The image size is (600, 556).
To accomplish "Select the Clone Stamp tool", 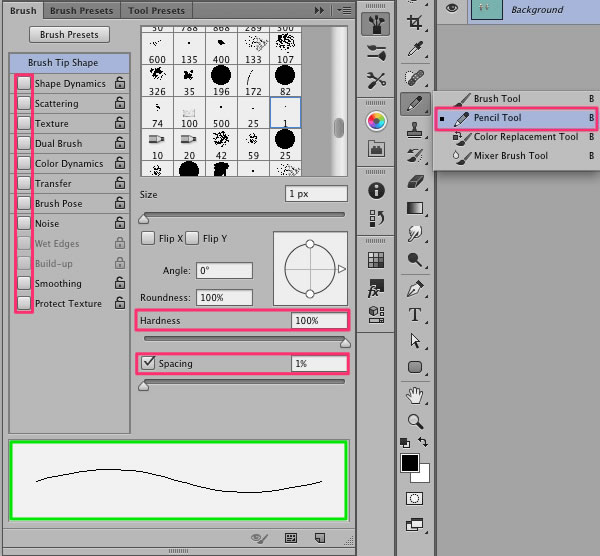I will click(414, 130).
